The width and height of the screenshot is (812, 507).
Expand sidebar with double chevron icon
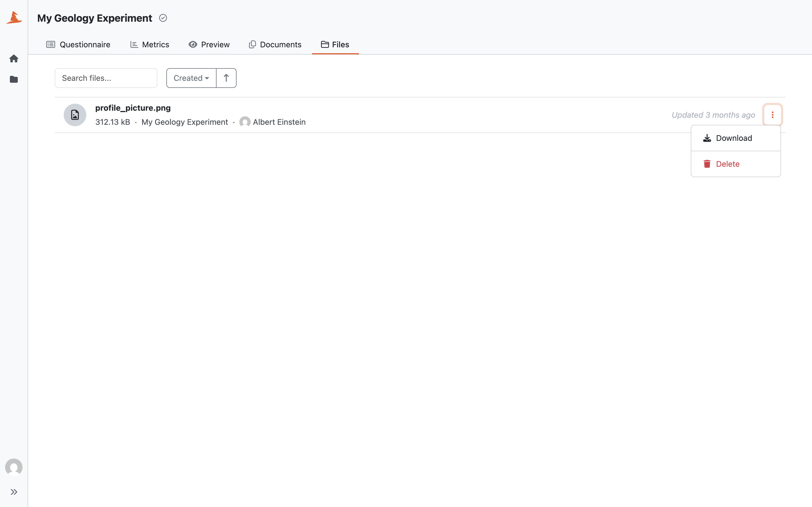pyautogui.click(x=14, y=492)
